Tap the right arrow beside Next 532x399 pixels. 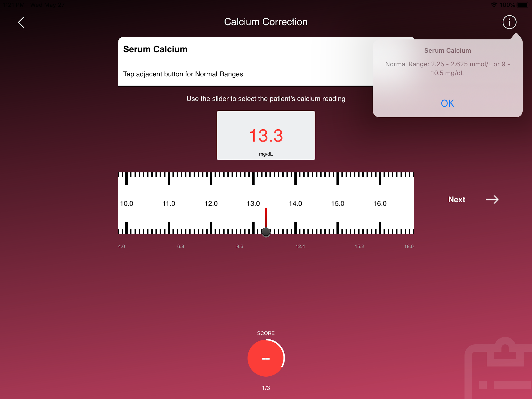[492, 199]
